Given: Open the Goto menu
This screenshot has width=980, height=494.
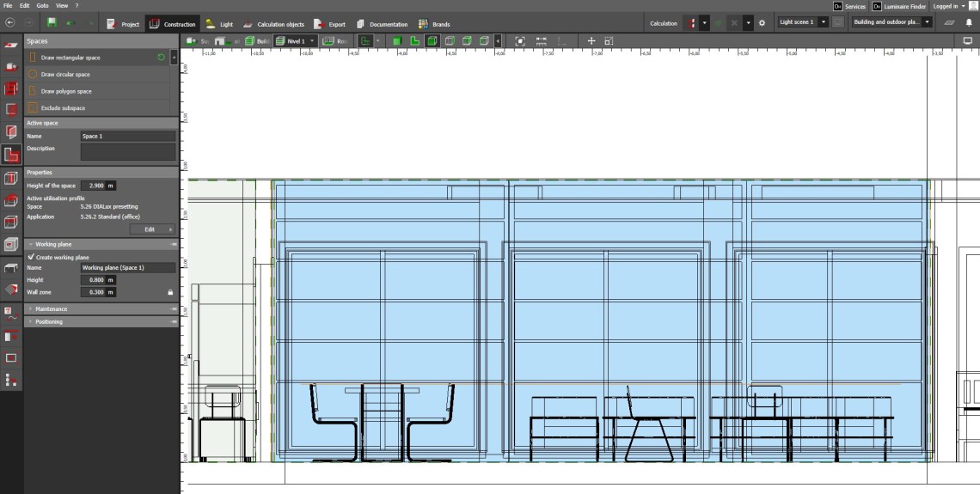Looking at the screenshot, I should [42, 5].
